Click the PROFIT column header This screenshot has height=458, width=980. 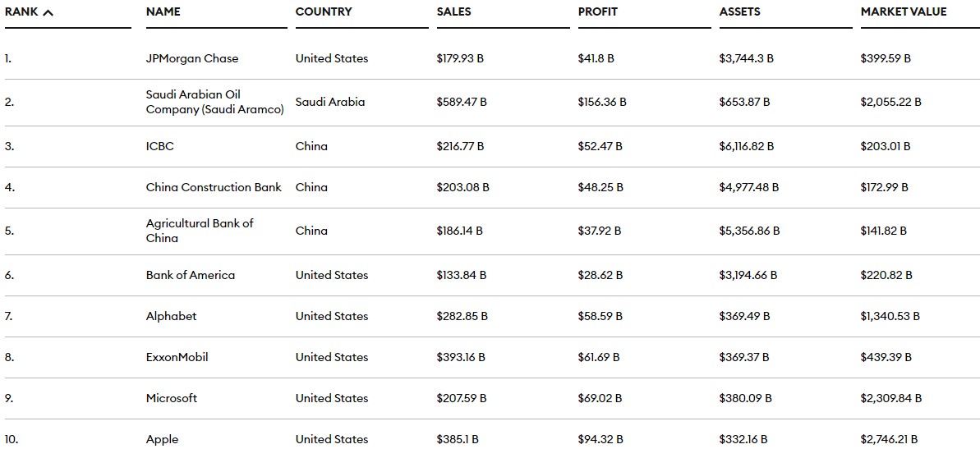coord(599,11)
